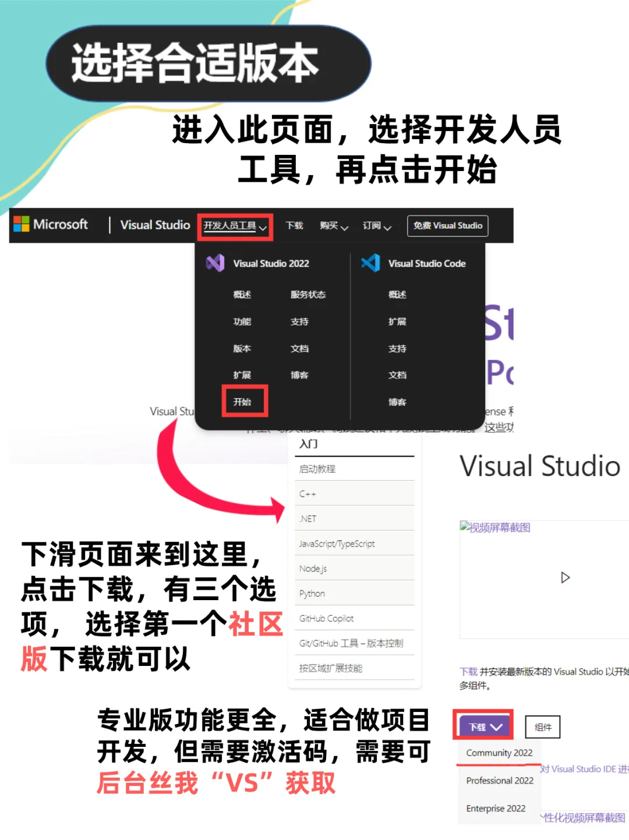Select C++ in the 入门 list
The width and height of the screenshot is (629, 840).
coord(307,493)
